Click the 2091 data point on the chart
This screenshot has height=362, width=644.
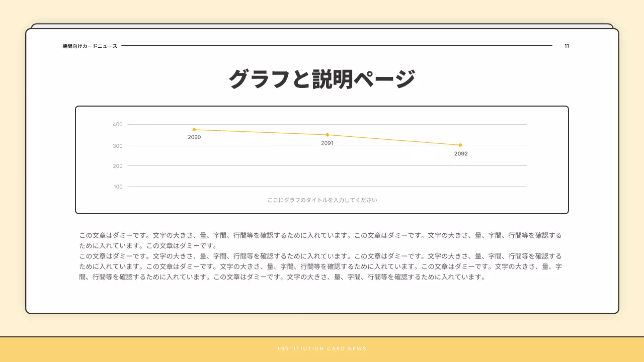tap(327, 134)
